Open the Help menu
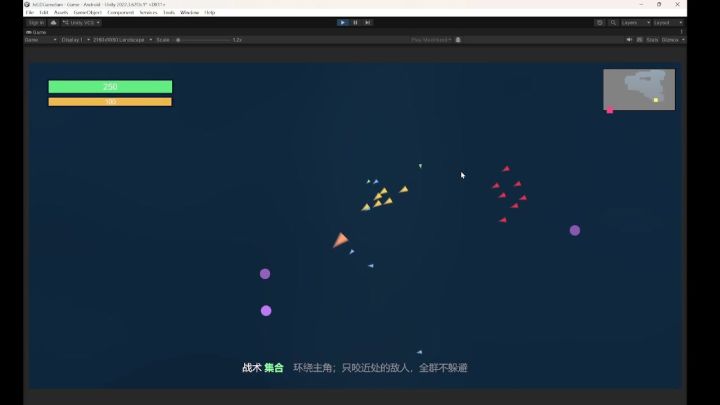Image resolution: width=720 pixels, height=405 pixels. coord(210,12)
